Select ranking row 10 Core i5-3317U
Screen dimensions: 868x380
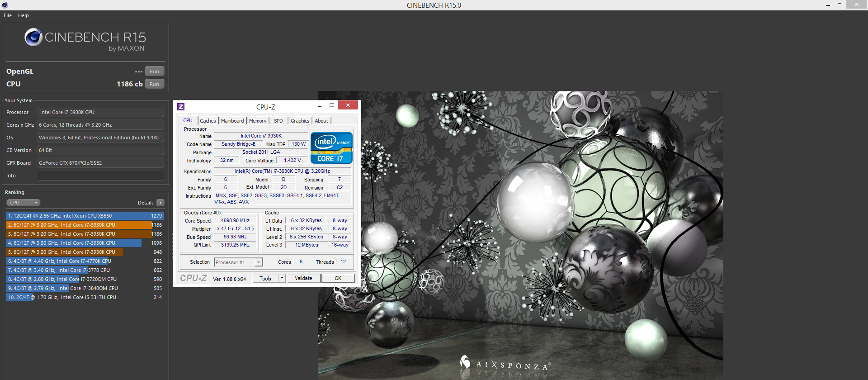(85, 297)
